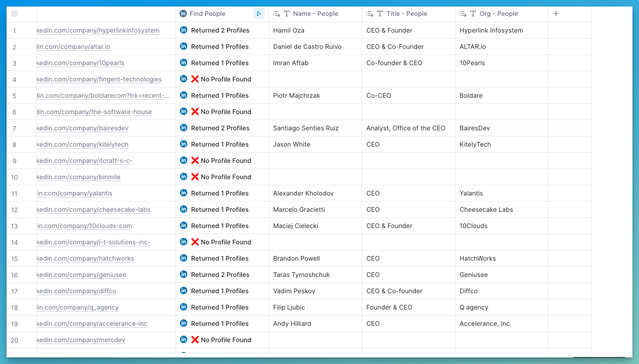This screenshot has height=364, width=639.
Task: Open the Name - People column header
Action: (x=316, y=14)
